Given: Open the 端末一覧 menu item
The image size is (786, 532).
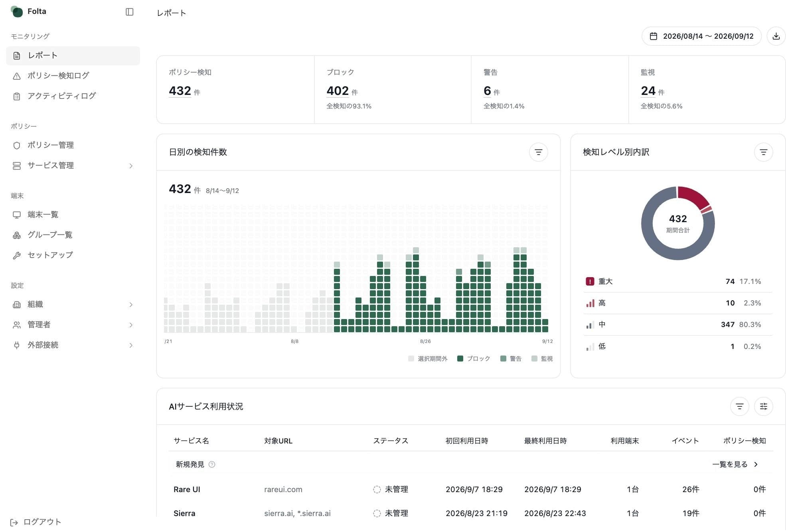Looking at the screenshot, I should tap(73, 215).
